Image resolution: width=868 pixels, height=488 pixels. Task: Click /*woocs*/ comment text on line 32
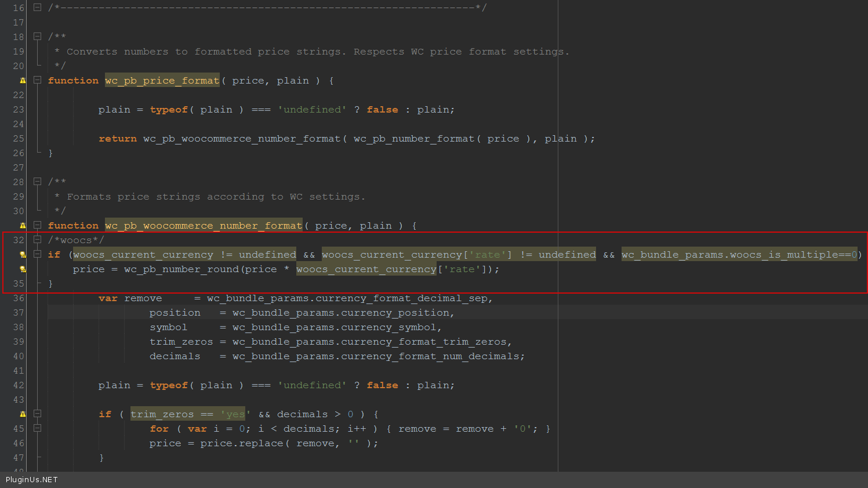(76, 240)
